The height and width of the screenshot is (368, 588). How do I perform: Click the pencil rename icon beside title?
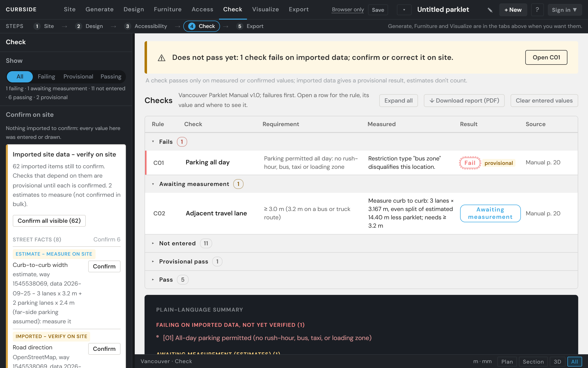(x=490, y=10)
